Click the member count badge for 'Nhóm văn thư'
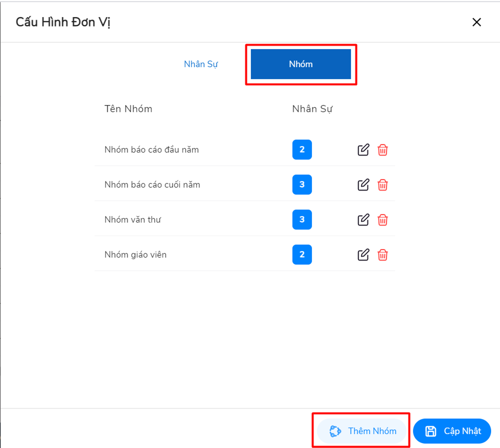This screenshot has width=500, height=448. coord(302,220)
